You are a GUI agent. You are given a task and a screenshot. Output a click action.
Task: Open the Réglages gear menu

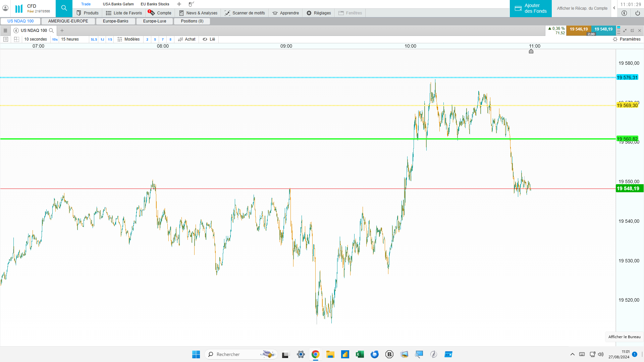[x=318, y=13]
